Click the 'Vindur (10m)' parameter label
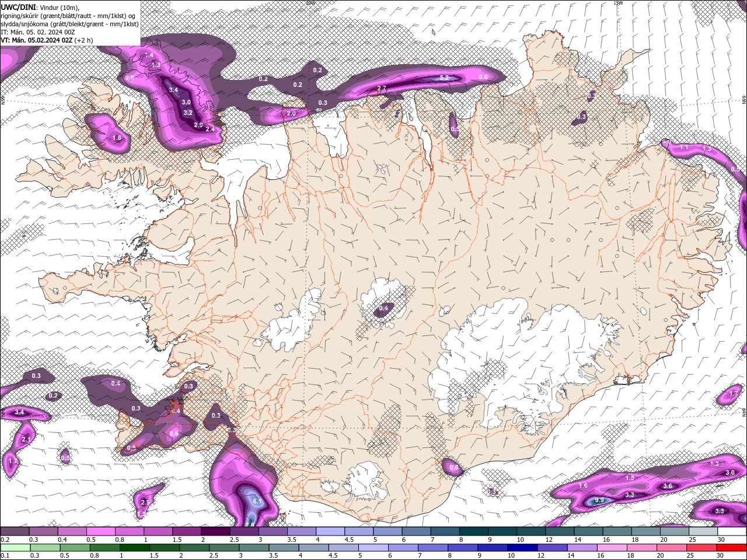The height and width of the screenshot is (560, 747). [x=59, y=6]
